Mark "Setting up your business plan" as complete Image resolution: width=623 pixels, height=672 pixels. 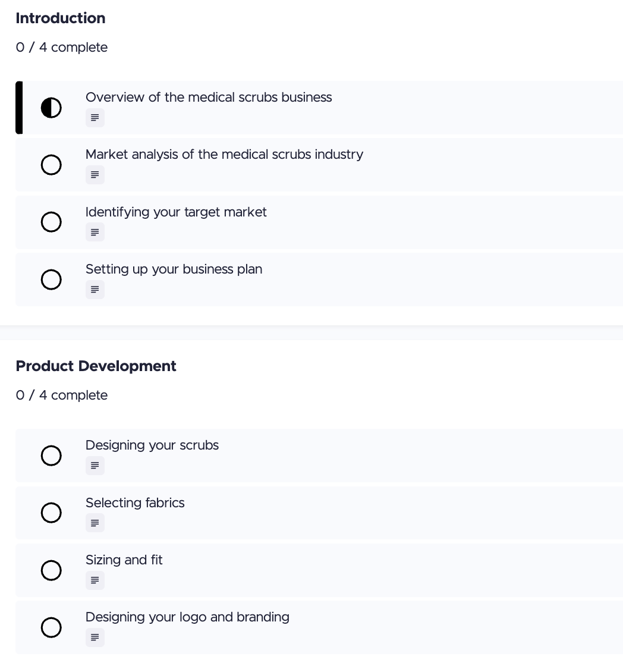point(51,280)
